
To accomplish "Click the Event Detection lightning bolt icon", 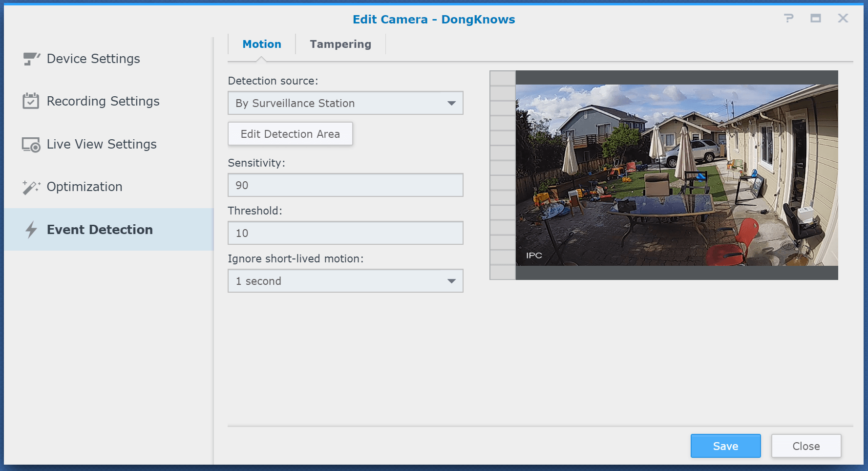I will (31, 230).
